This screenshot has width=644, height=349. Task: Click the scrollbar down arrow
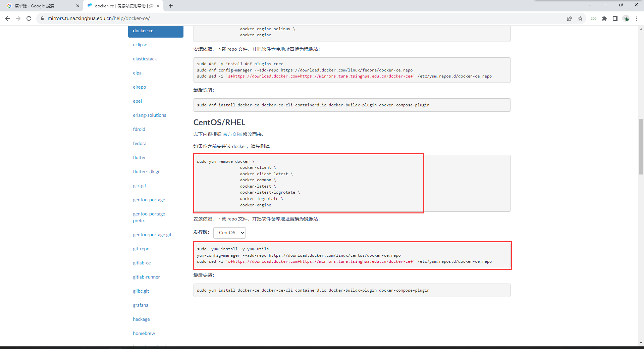tap(641, 343)
